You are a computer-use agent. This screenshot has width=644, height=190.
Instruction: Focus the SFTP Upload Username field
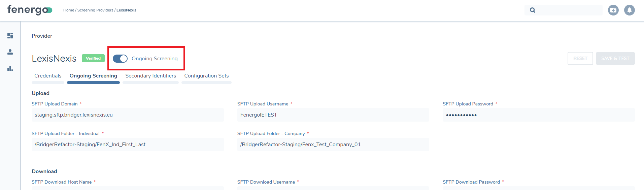(333, 115)
